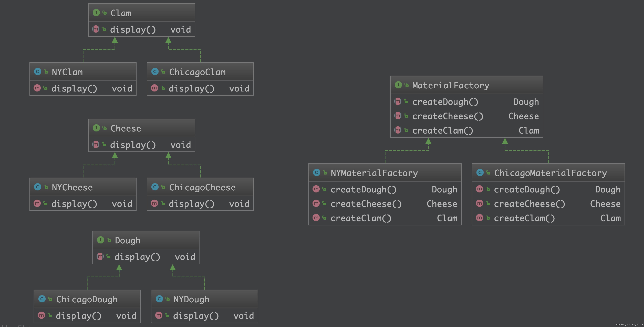
Task: Click the method icon of Cheese display()
Action: [96, 145]
